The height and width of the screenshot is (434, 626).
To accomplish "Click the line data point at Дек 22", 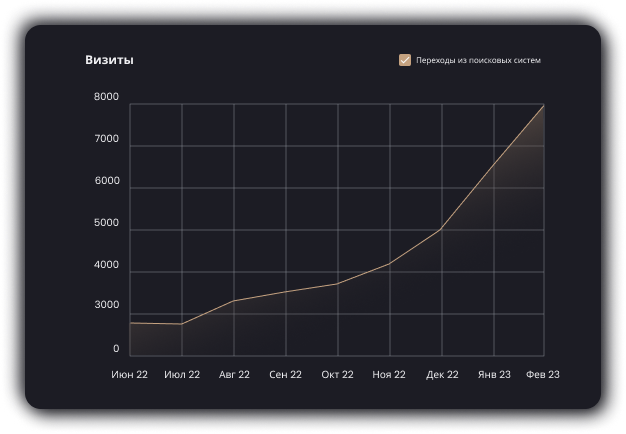I will (441, 229).
